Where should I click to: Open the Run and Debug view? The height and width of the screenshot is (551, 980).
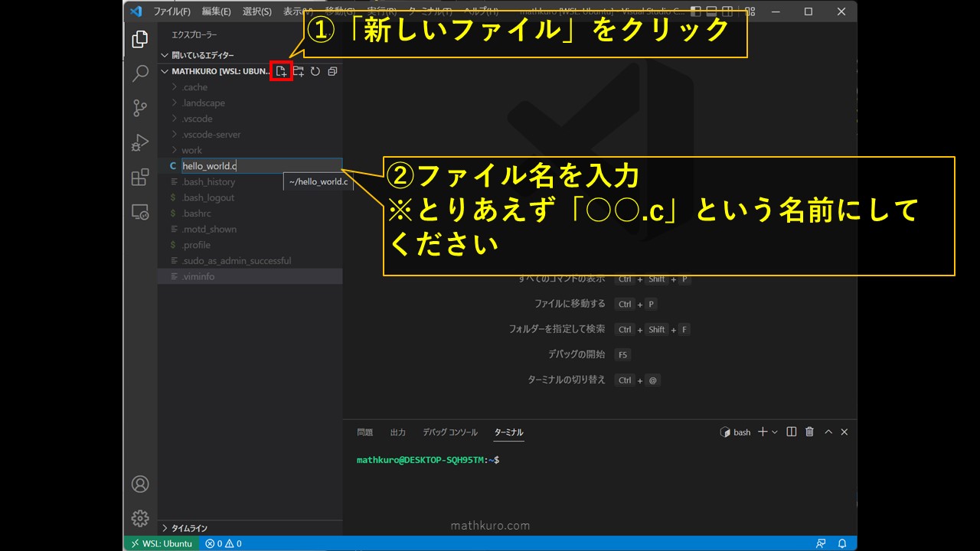coord(140,142)
